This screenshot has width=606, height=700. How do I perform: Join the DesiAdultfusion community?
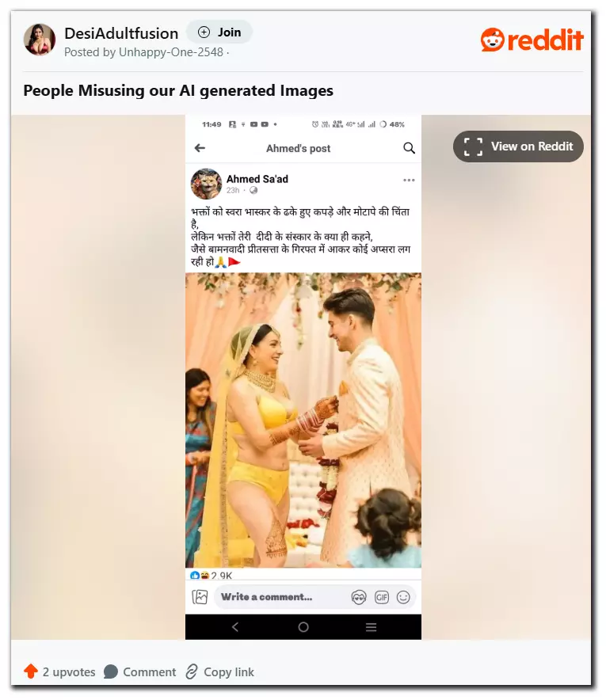(219, 32)
